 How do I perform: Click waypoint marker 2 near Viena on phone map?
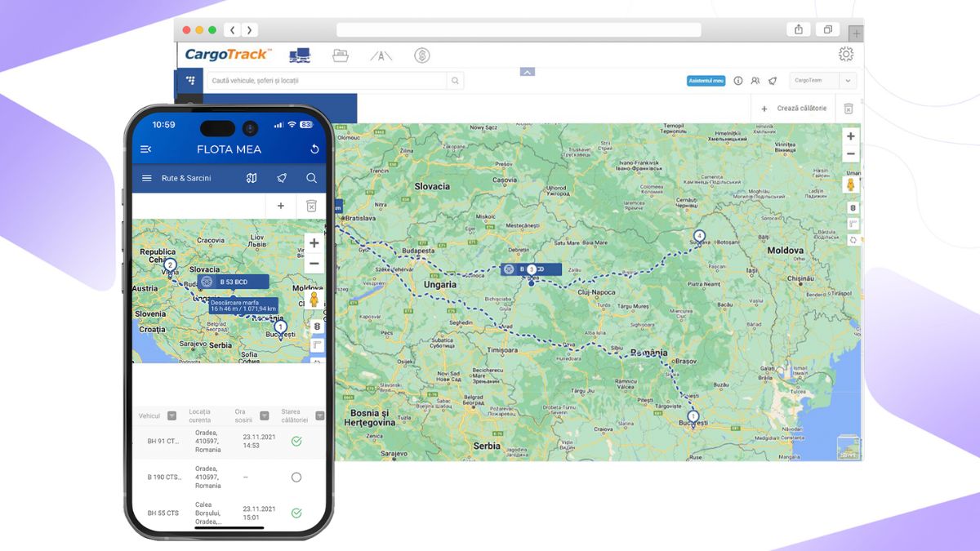coord(170,264)
